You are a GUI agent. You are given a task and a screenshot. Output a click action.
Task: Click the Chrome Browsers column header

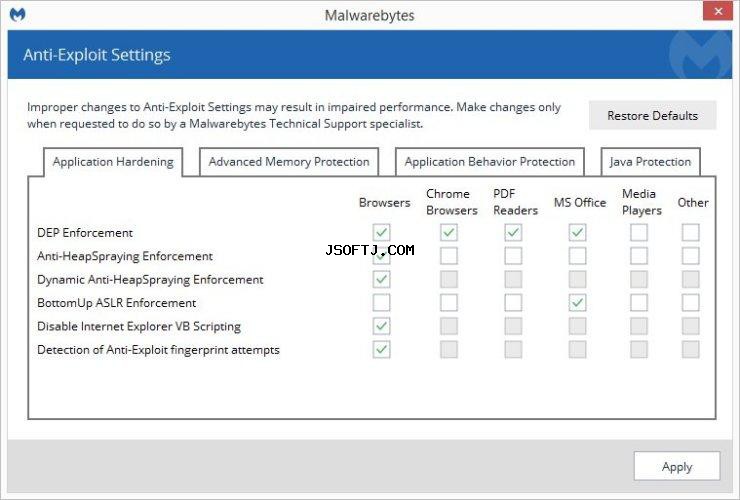pyautogui.click(x=452, y=202)
